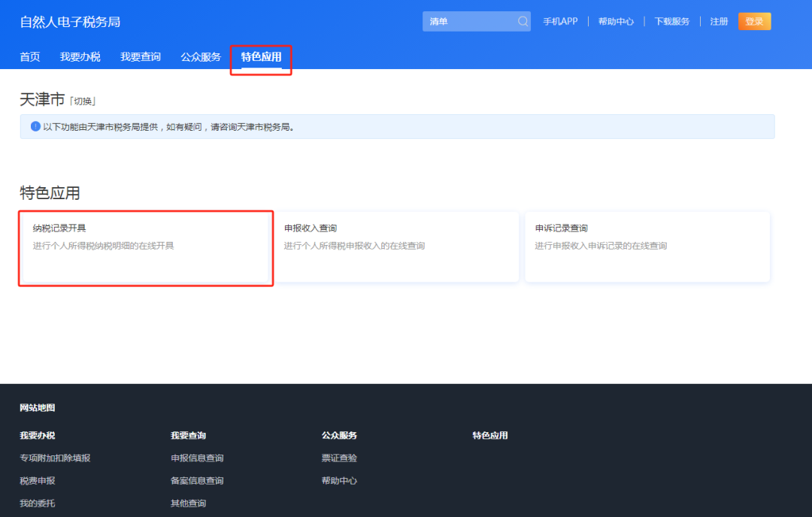The image size is (812, 517).
Task: Click 我的委托 footer link
Action: tap(38, 503)
